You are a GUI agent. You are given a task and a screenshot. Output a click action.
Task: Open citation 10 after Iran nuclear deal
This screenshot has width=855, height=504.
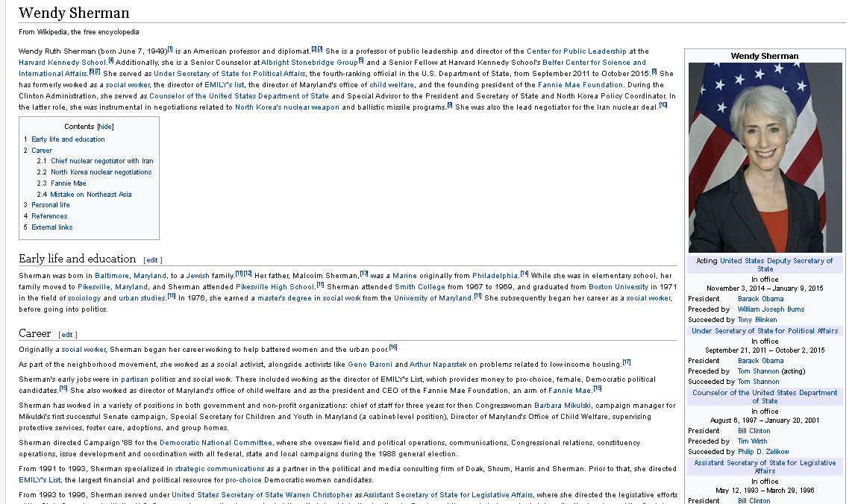(663, 105)
